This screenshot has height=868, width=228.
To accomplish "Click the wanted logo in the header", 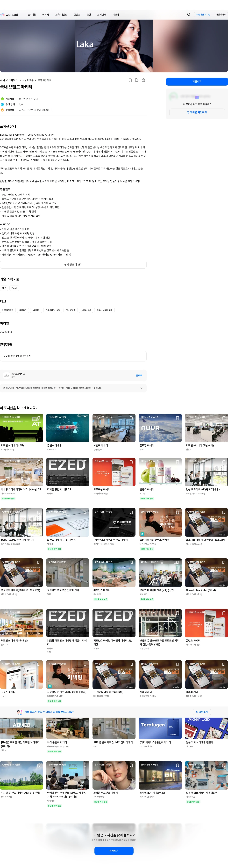I will click(9, 15).
